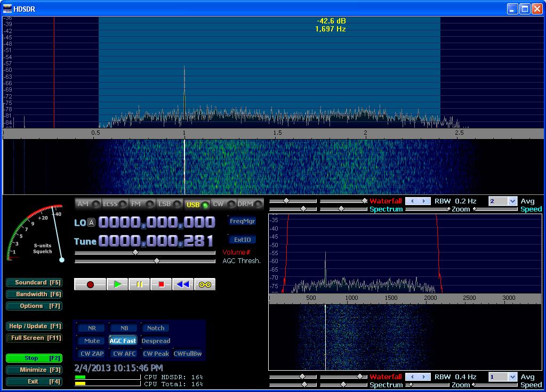Toggle the CW ZAP button
Viewport: 546px width, 392px height.
point(92,354)
